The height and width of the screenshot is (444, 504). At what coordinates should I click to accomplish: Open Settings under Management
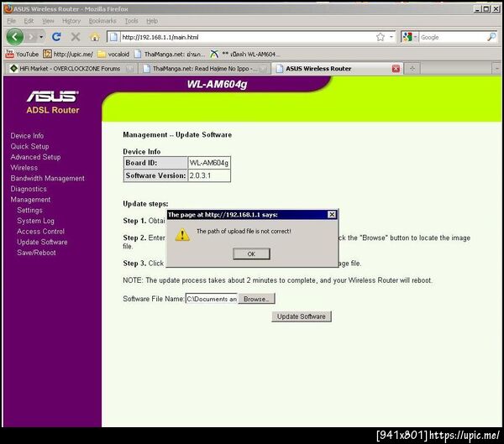tap(29, 210)
